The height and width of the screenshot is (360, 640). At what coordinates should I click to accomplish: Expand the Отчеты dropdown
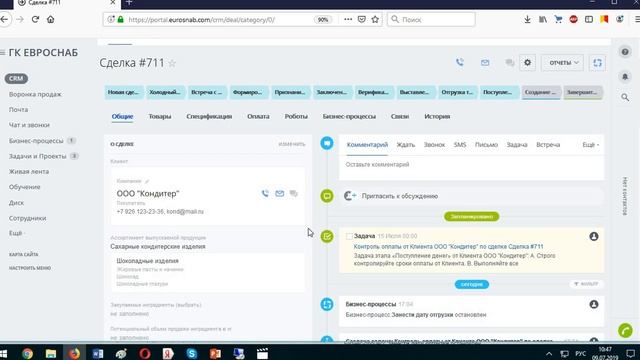(562, 63)
